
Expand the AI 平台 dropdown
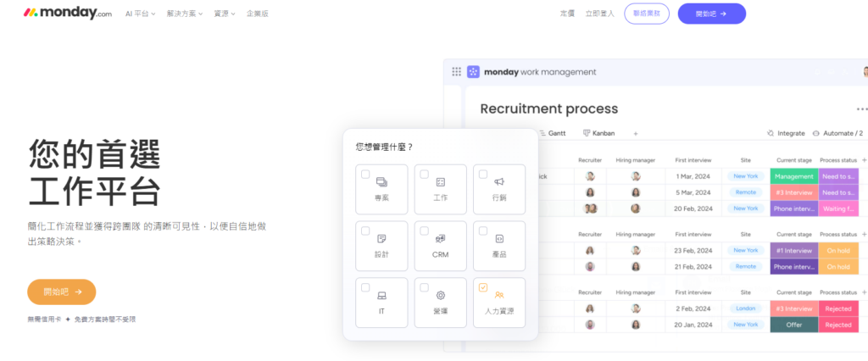(x=140, y=14)
